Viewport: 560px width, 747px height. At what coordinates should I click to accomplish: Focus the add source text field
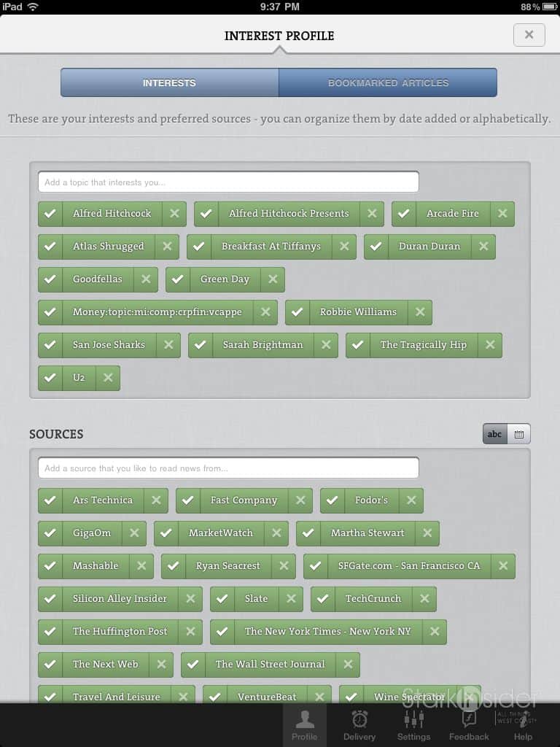click(228, 468)
